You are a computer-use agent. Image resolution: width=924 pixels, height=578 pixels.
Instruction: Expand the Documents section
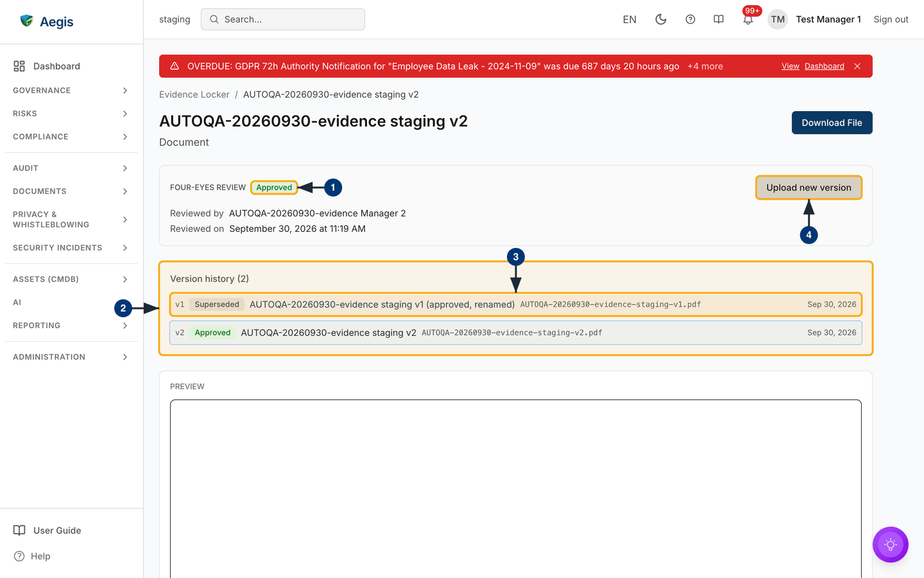(71, 191)
